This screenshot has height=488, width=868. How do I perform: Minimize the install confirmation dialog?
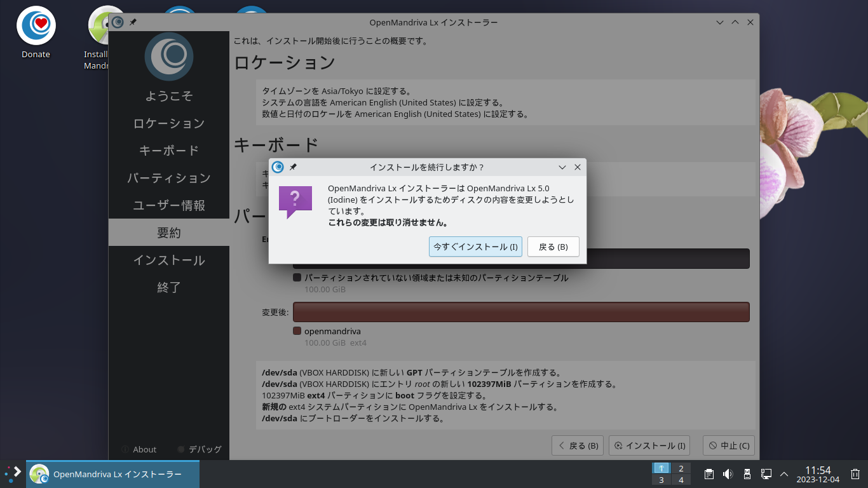click(562, 167)
